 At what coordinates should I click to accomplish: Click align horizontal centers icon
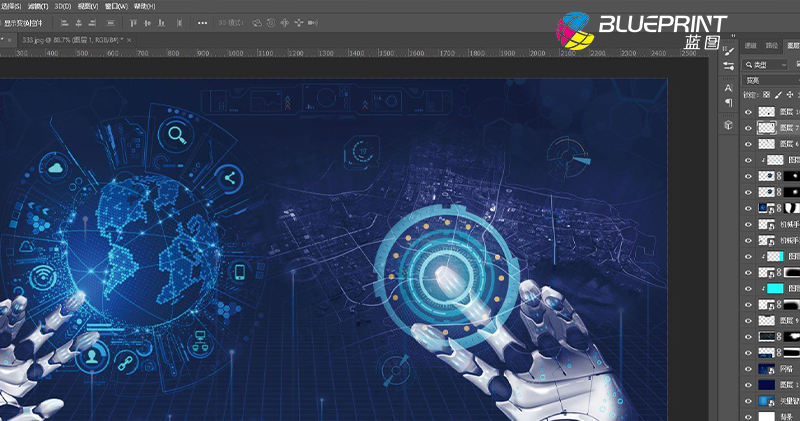79,23
